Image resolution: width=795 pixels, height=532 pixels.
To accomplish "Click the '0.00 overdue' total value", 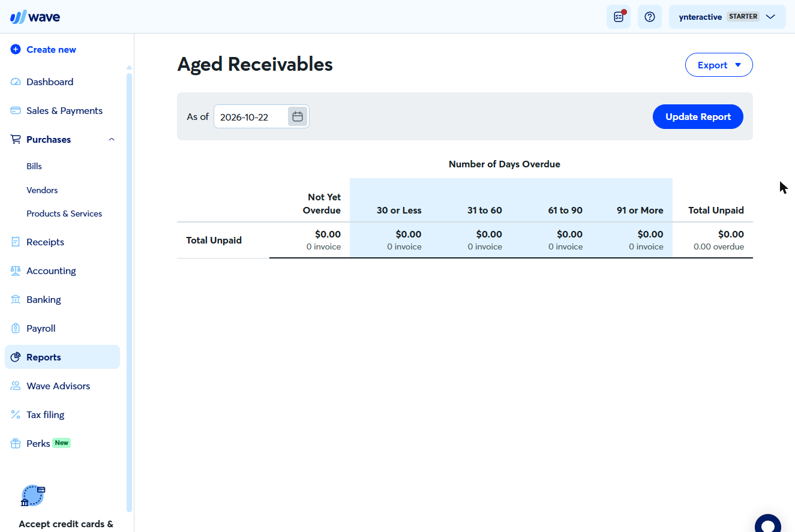I will 719,247.
